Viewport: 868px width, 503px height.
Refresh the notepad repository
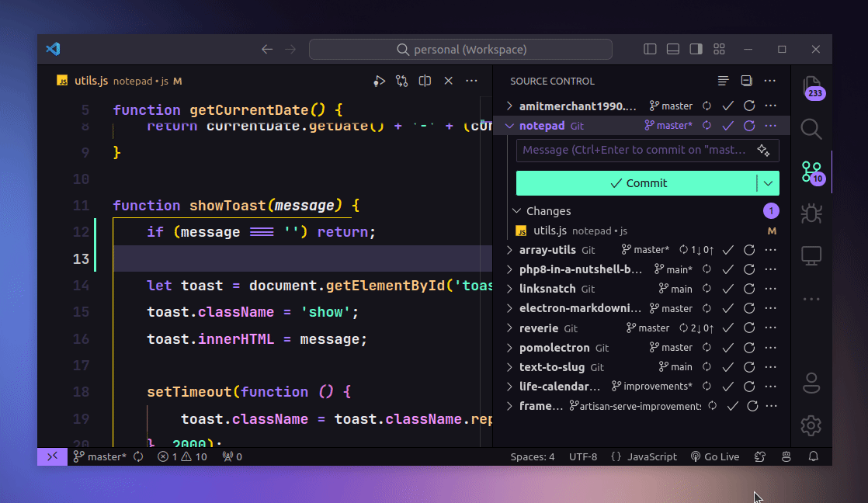pos(748,125)
